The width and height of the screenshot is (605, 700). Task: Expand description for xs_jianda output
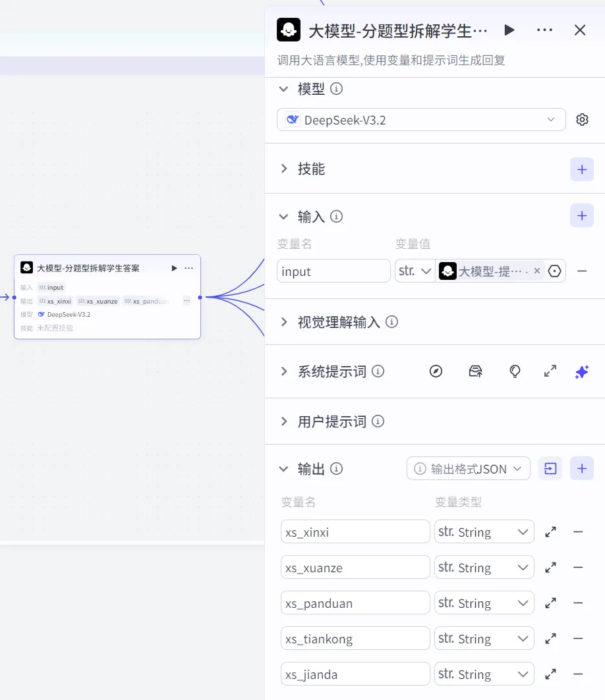550,674
